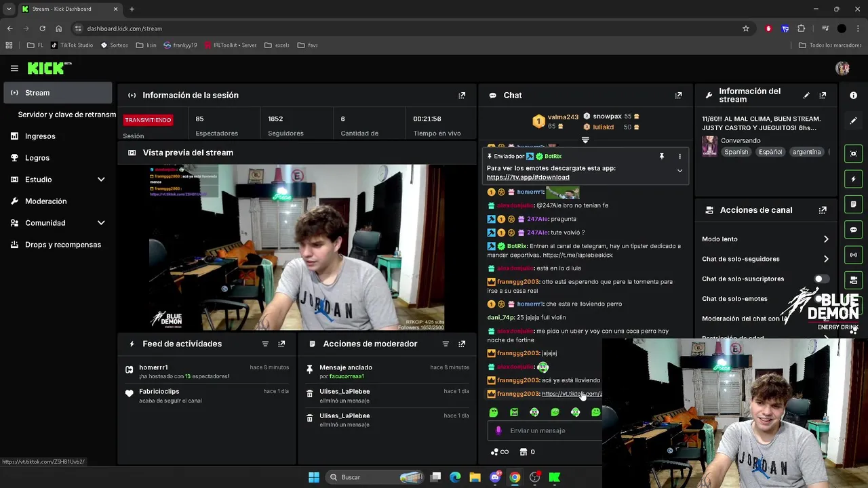
Task: Toggle the channel actions sidebar icon
Action: 854,280
